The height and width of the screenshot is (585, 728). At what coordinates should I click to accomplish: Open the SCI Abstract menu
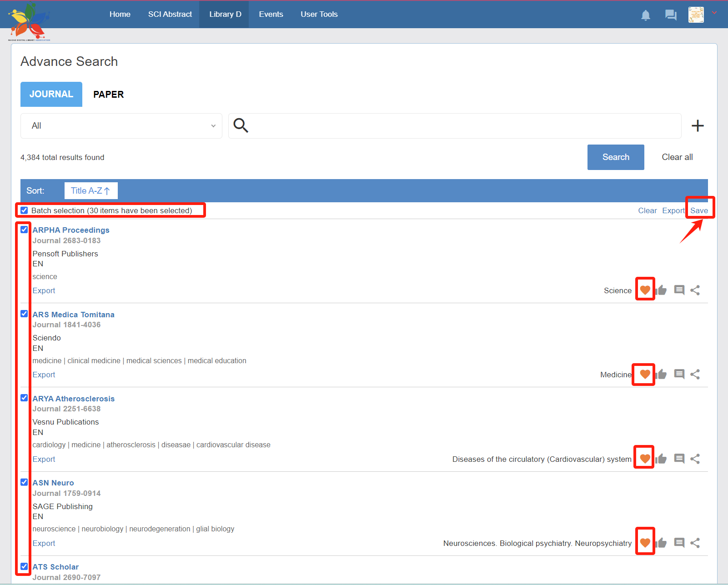click(x=170, y=15)
